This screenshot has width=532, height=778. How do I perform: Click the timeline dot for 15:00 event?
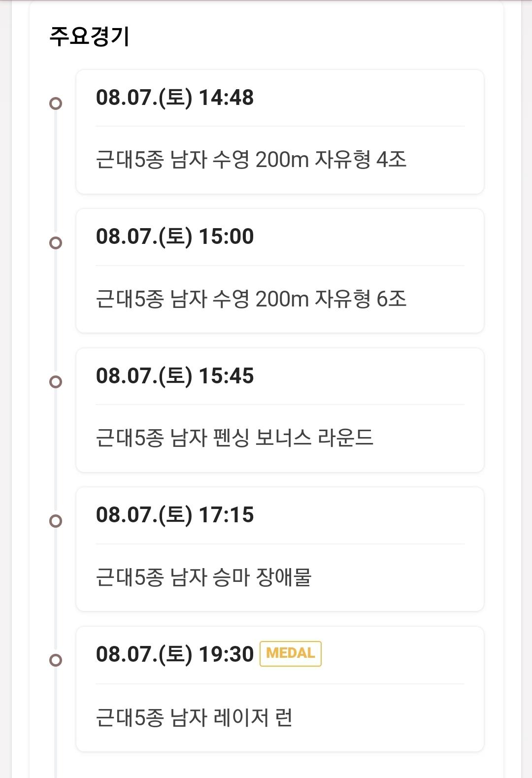[56, 243]
